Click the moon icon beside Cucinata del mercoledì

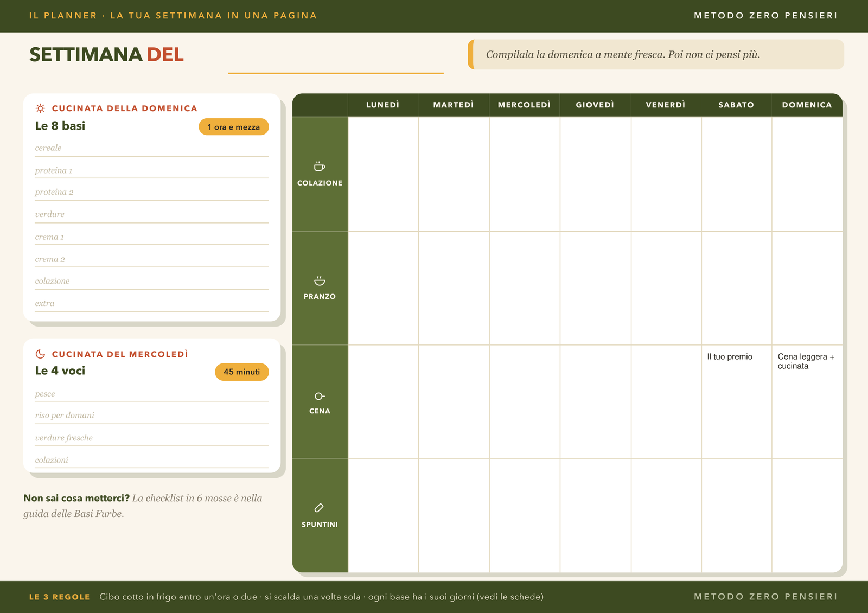click(40, 354)
